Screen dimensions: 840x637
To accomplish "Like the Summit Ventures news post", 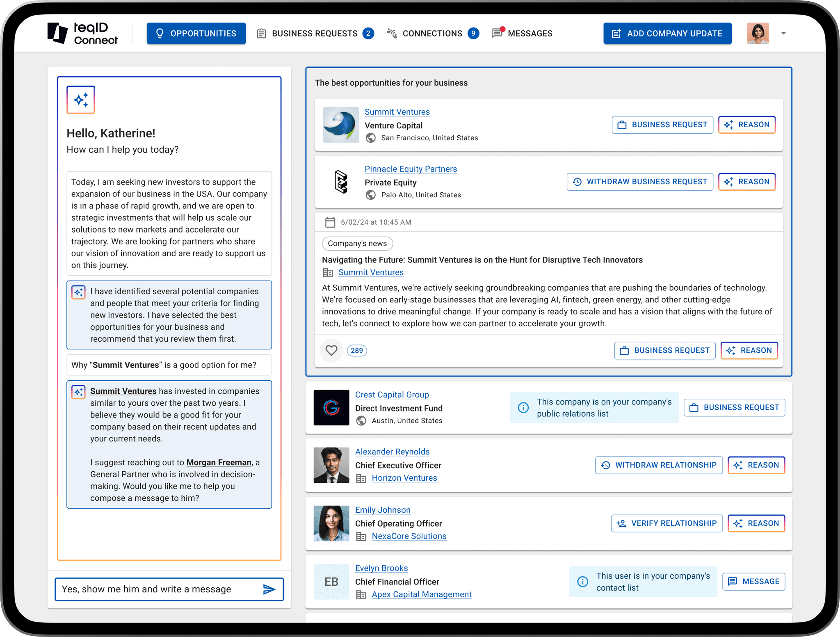I will [x=331, y=350].
